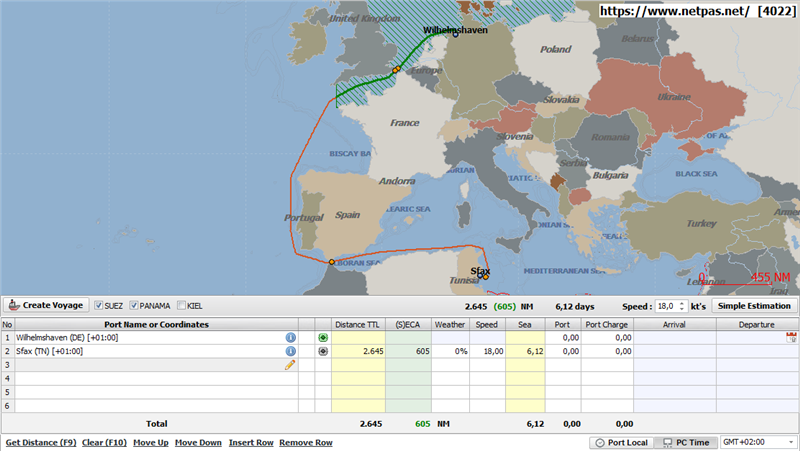Image resolution: width=800 pixels, height=451 pixels.
Task: Click the Weather cell for Sfax row
Action: (x=450, y=352)
